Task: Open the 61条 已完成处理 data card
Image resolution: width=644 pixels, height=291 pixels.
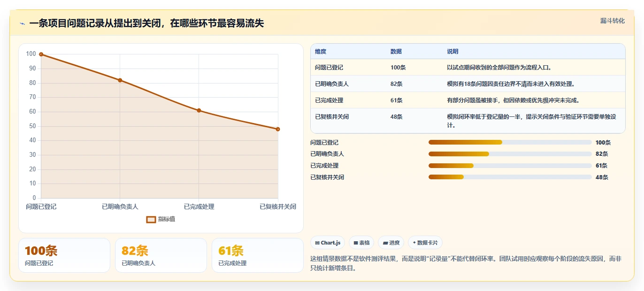Action: point(258,255)
